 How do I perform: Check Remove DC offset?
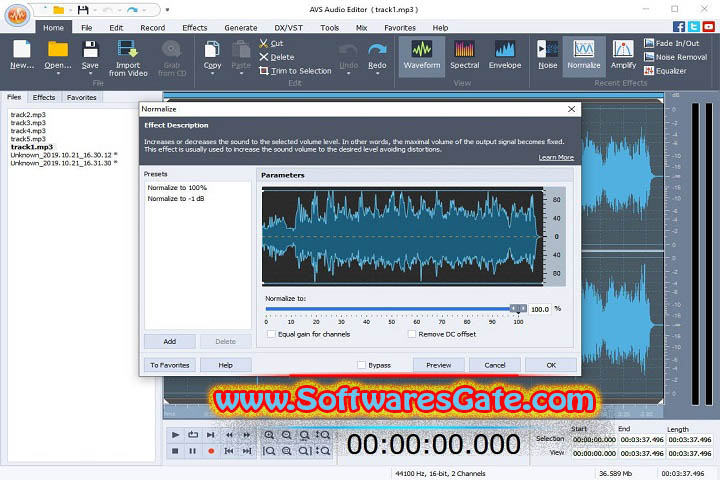point(412,334)
